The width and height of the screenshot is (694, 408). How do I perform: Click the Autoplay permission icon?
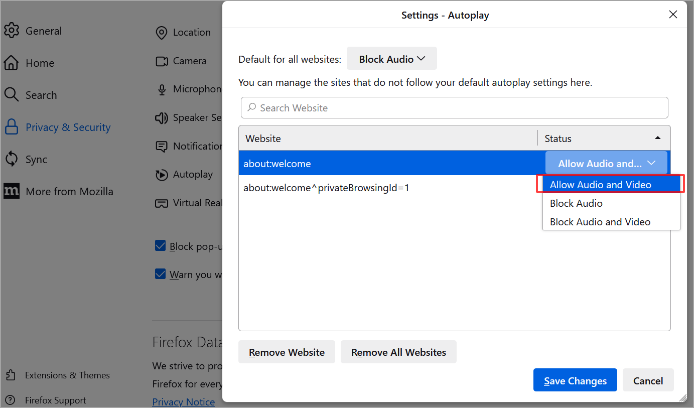click(162, 175)
